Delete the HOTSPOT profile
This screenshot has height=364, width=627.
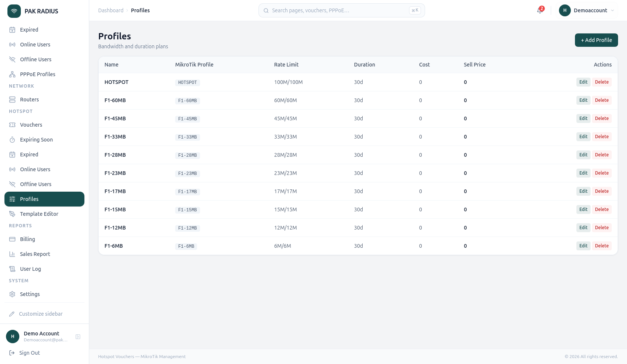click(602, 82)
